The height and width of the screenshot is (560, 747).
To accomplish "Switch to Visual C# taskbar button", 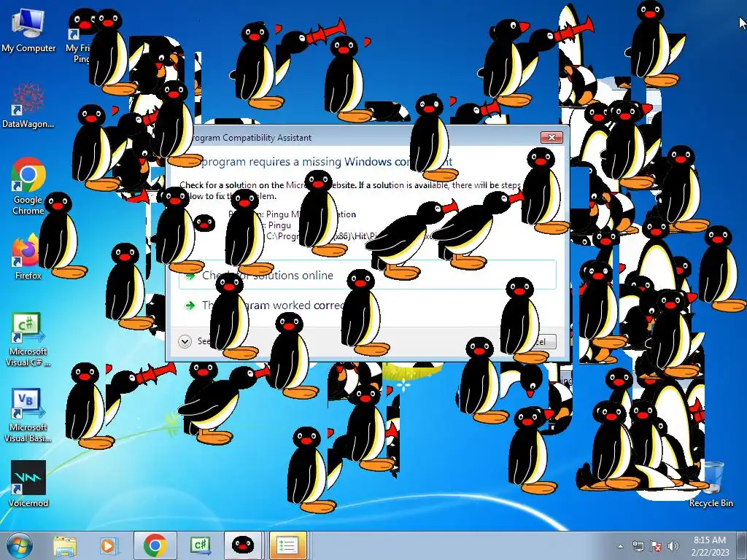I will [x=200, y=545].
